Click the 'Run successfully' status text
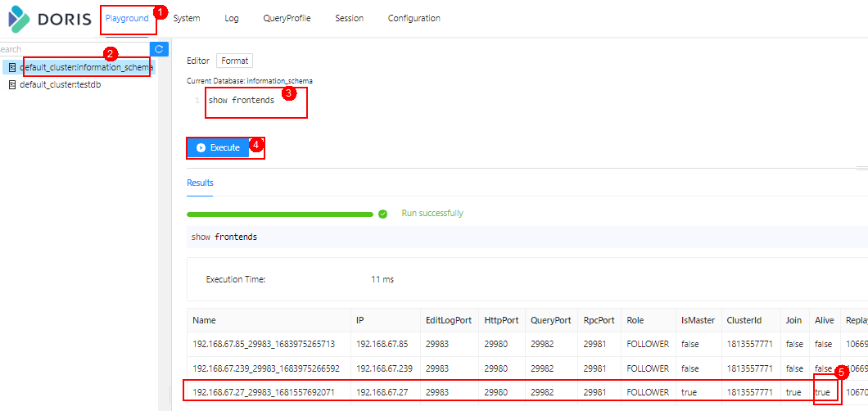Image resolution: width=868 pixels, height=411 pixels. click(432, 213)
